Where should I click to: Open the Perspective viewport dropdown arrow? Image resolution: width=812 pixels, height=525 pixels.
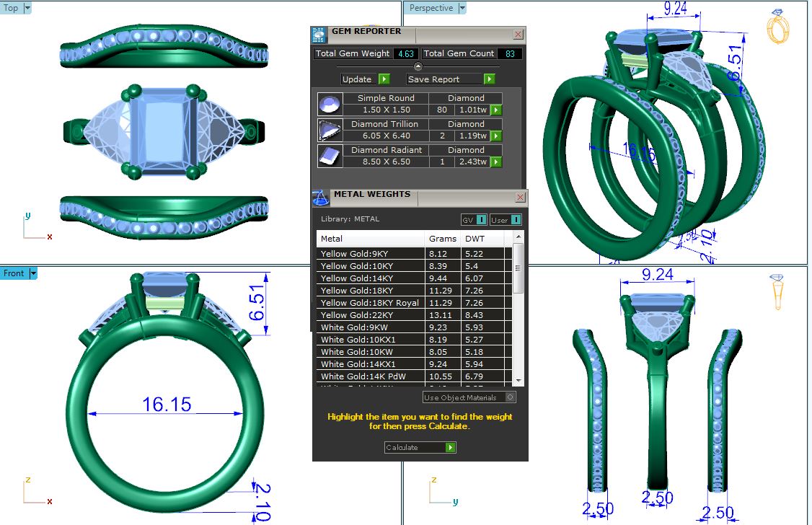pyautogui.click(x=462, y=8)
